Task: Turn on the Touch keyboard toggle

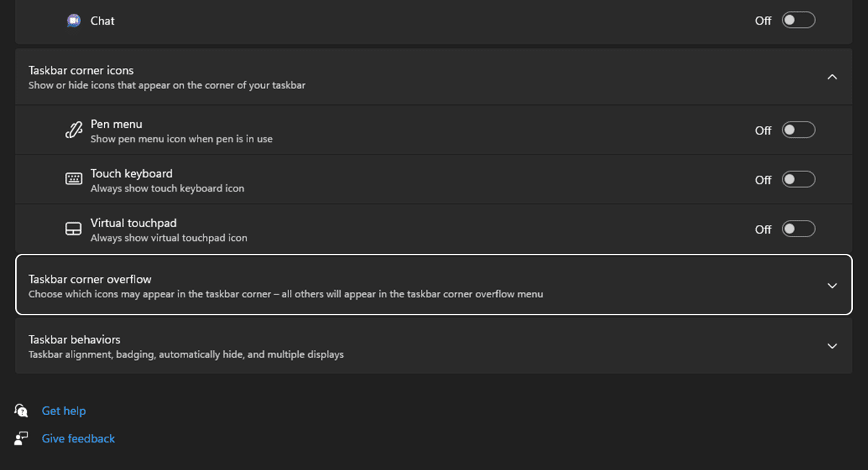Action: pyautogui.click(x=798, y=179)
